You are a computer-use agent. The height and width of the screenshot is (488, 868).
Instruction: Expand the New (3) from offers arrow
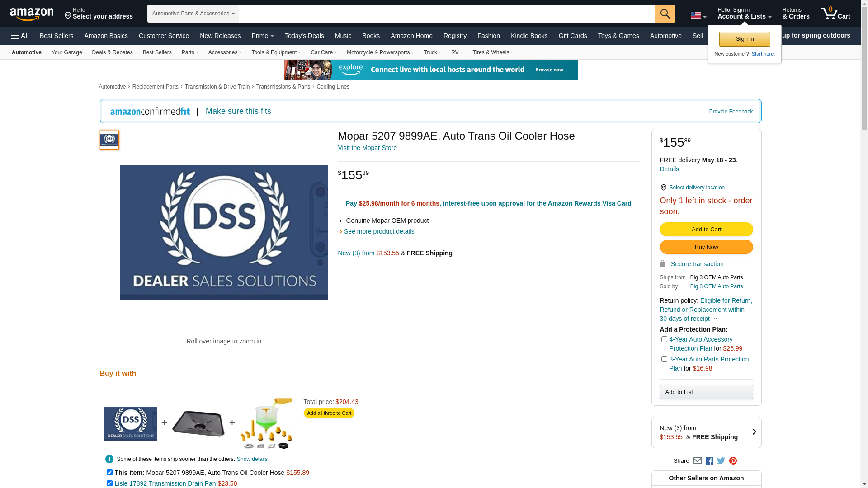(x=754, y=432)
